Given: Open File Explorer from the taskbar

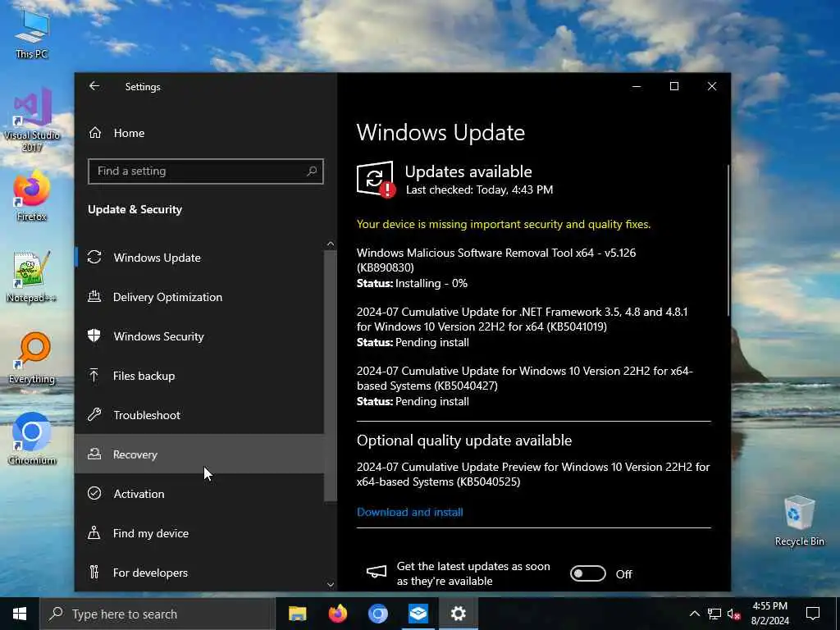Looking at the screenshot, I should tap(297, 614).
